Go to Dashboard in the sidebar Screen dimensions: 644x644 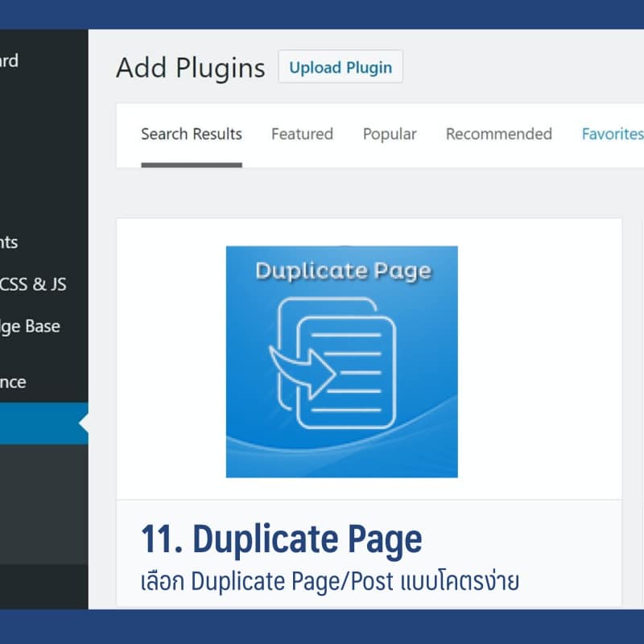pyautogui.click(x=10, y=60)
